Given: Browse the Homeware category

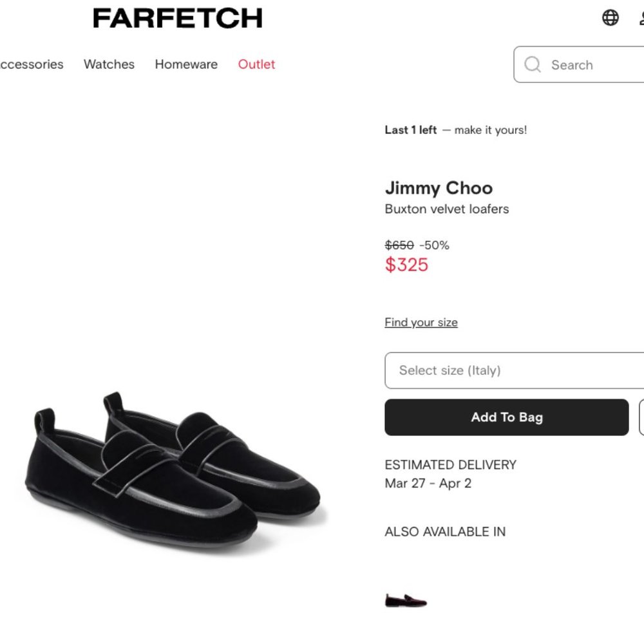Looking at the screenshot, I should coord(186,64).
